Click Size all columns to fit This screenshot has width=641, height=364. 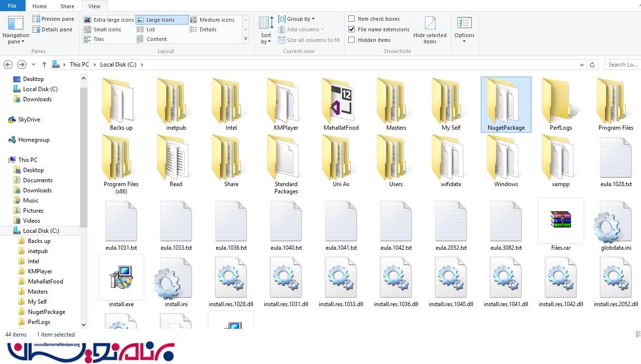click(x=309, y=40)
